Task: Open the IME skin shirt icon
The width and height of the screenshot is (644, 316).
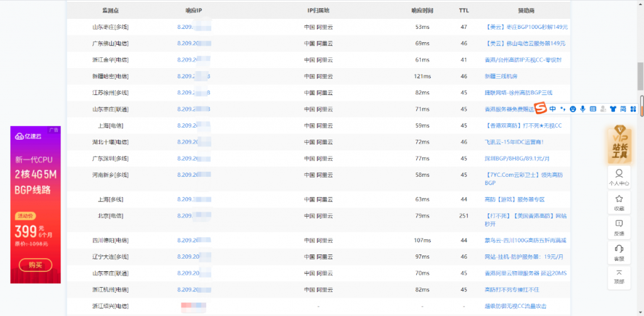Action: [613, 109]
